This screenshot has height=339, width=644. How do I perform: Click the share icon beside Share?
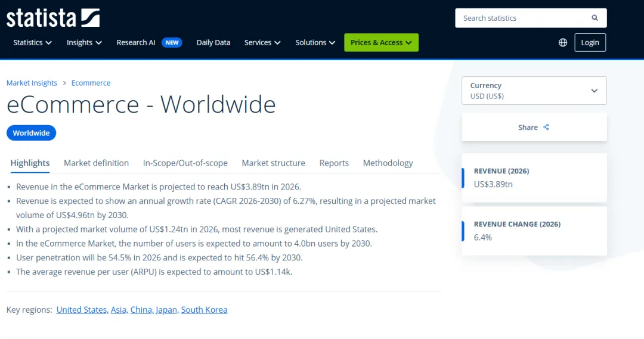coord(546,127)
